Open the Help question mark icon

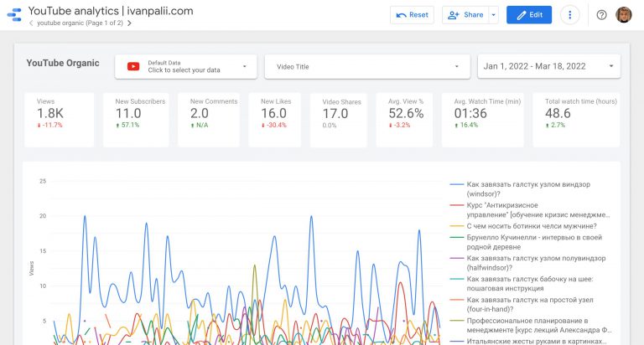(601, 15)
